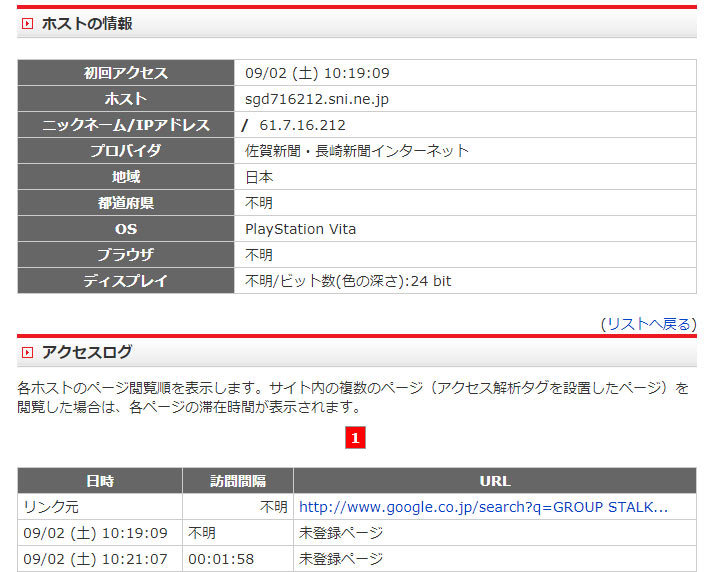The width and height of the screenshot is (725, 572).
Task: Select provider 佐賀新聞・長崎新聞インターネット
Action: (x=357, y=151)
